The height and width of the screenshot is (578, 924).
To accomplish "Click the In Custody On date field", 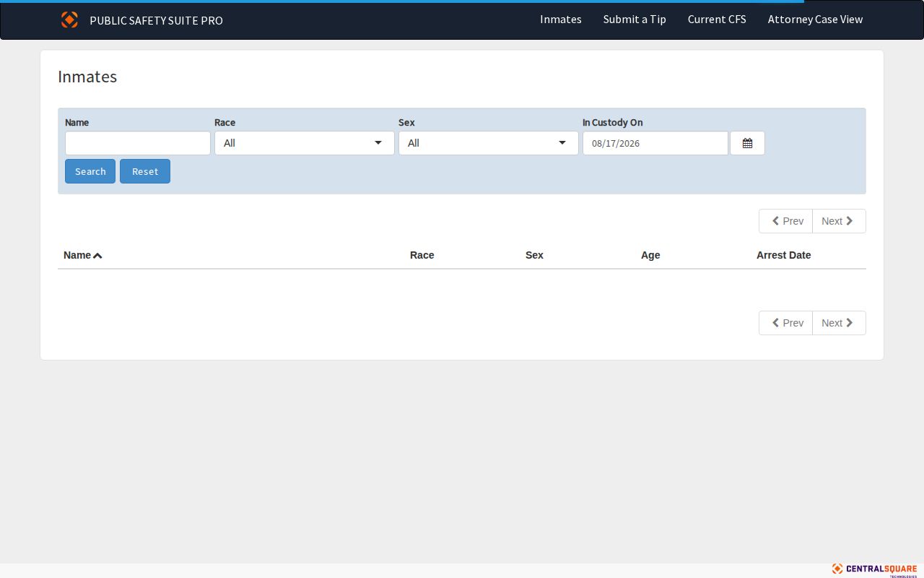I will pyautogui.click(x=655, y=143).
